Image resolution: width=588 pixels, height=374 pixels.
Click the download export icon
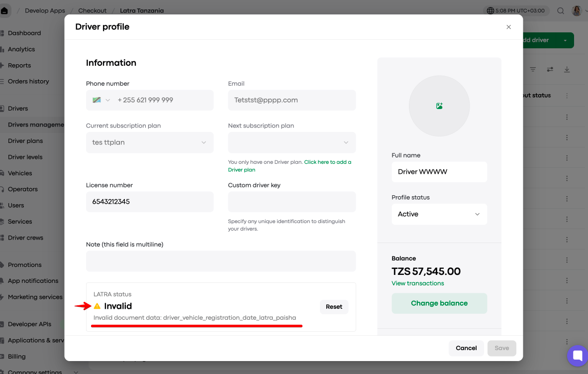pos(567,69)
